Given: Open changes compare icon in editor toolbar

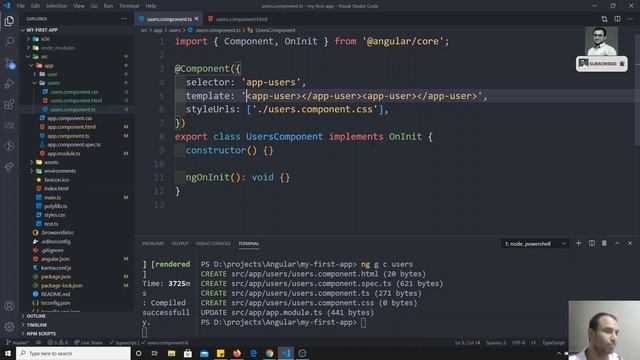Looking at the screenshot, I should [x=604, y=19].
